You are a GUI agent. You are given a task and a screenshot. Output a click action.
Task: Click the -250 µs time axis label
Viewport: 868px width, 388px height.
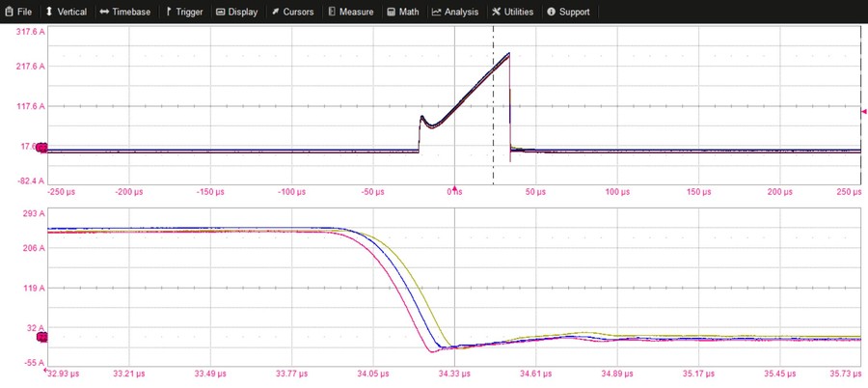[62, 192]
